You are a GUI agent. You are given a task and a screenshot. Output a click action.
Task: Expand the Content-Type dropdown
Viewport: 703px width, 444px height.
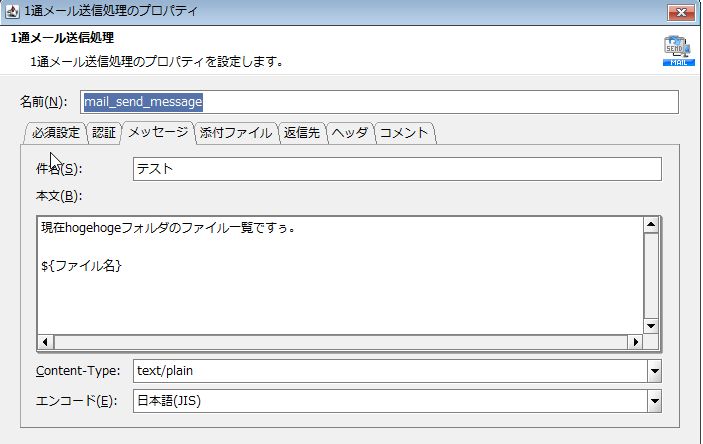654,371
